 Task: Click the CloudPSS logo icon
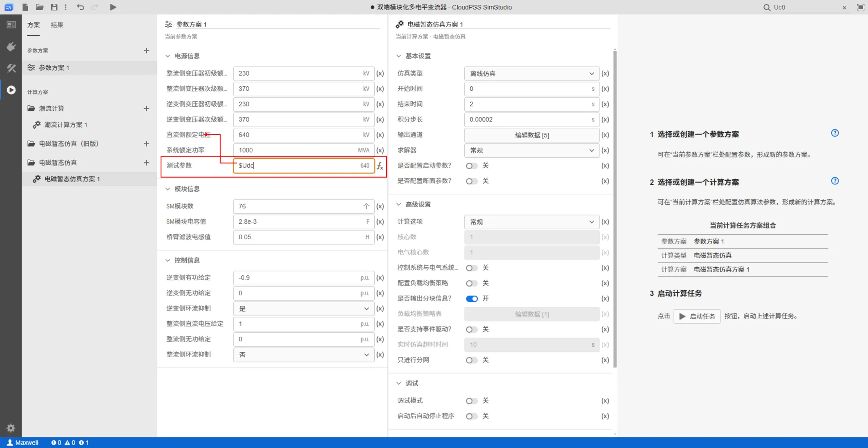pyautogui.click(x=9, y=7)
